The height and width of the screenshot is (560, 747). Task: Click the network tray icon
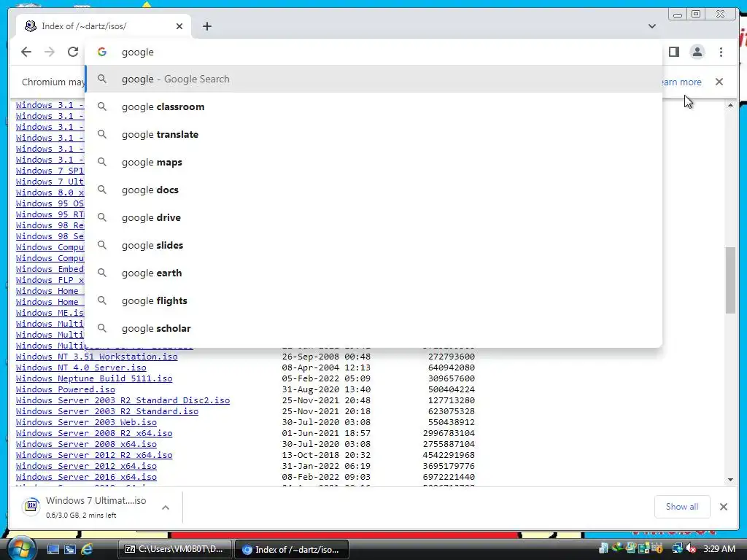[x=677, y=549]
